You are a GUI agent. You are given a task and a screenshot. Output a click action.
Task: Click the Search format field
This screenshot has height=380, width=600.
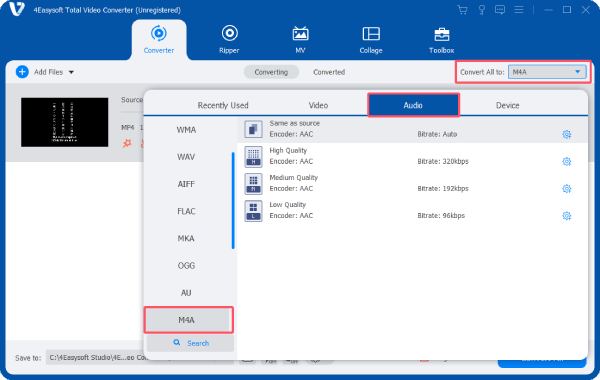(191, 343)
